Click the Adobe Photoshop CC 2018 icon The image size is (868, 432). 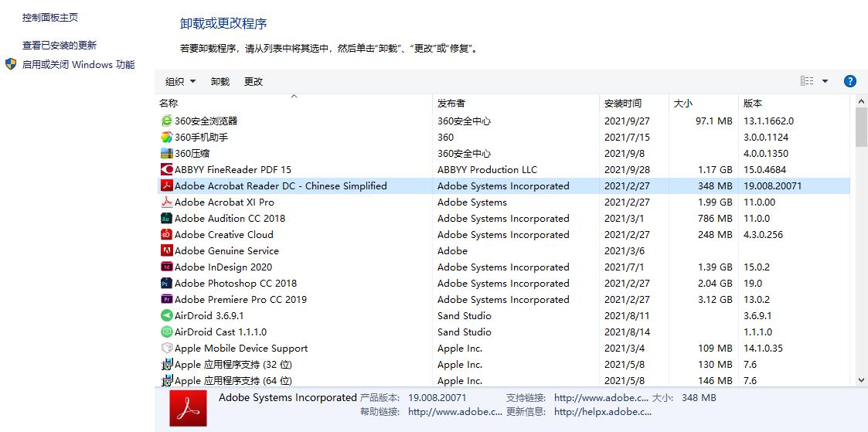pyautogui.click(x=166, y=283)
